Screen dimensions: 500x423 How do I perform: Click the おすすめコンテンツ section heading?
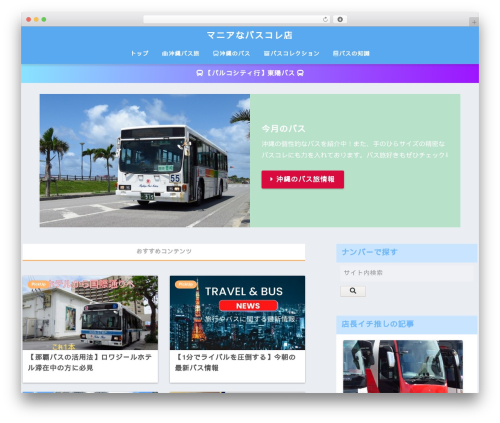[x=164, y=251]
